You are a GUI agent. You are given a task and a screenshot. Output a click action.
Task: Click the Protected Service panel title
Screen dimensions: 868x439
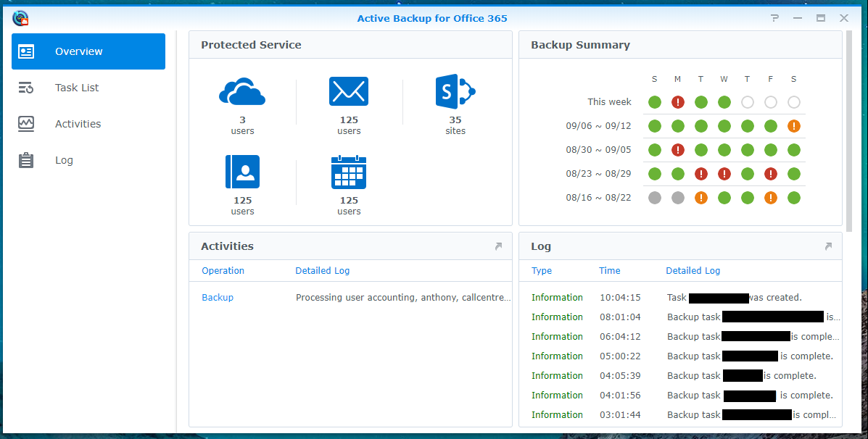(x=252, y=46)
